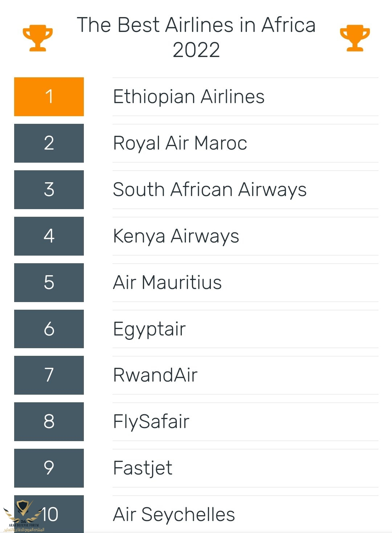Open the South African Airways entry
Image resolution: width=392 pixels, height=533 pixels.
(x=210, y=190)
